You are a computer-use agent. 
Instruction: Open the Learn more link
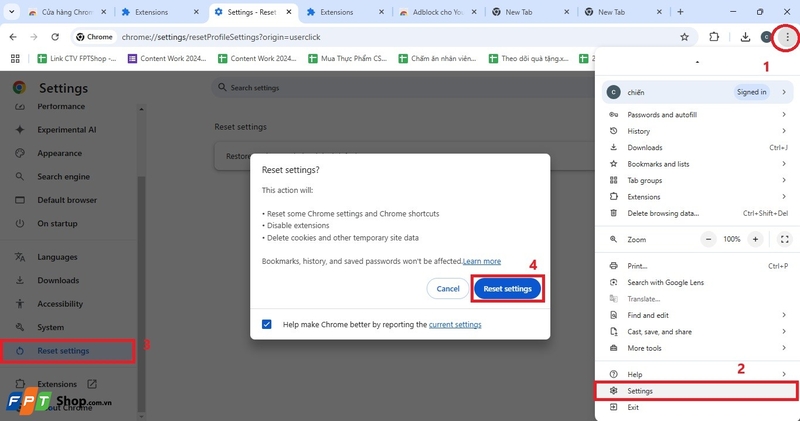(482, 261)
